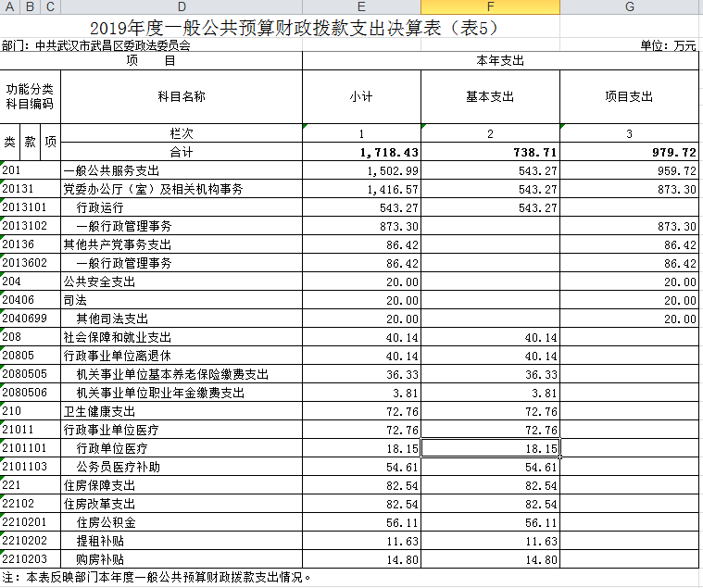The width and height of the screenshot is (703, 588).
Task: Click the footnote text starting with 注
Action: [157, 578]
